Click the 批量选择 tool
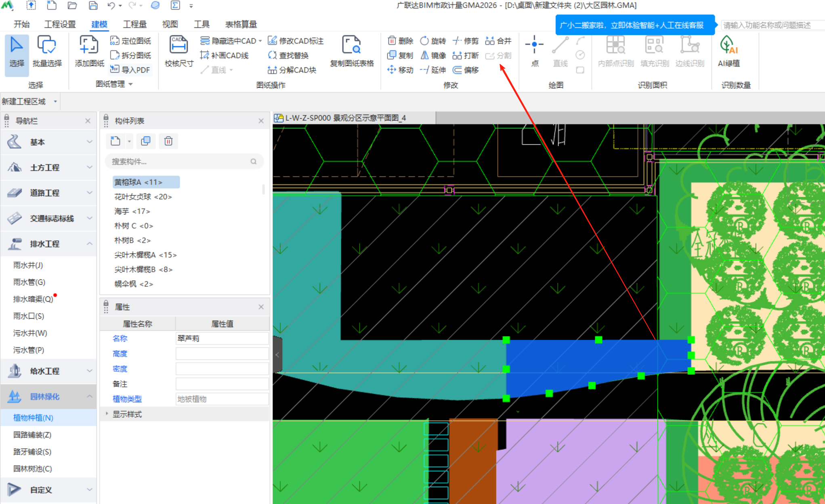Image resolution: width=825 pixels, height=504 pixels. (47, 52)
